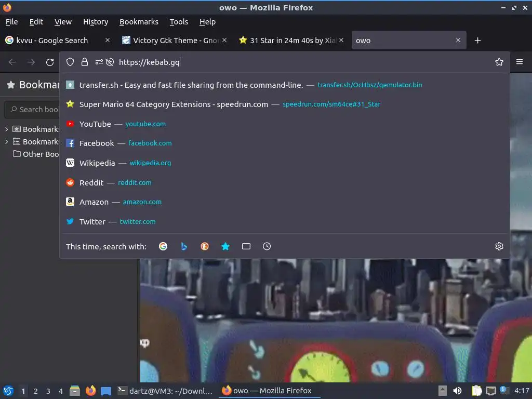
Task: Choose the Reddit suggestion
Action: [285, 182]
